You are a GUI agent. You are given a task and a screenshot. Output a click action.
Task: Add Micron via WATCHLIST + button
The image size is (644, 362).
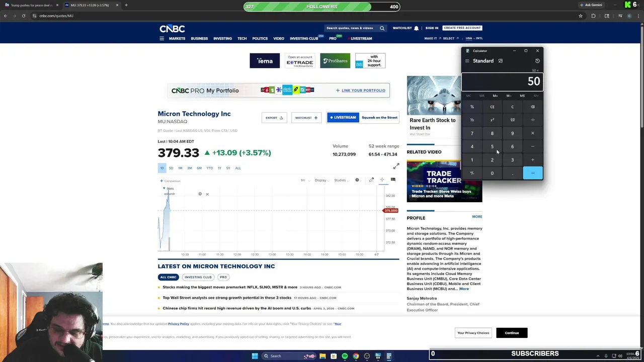(306, 118)
